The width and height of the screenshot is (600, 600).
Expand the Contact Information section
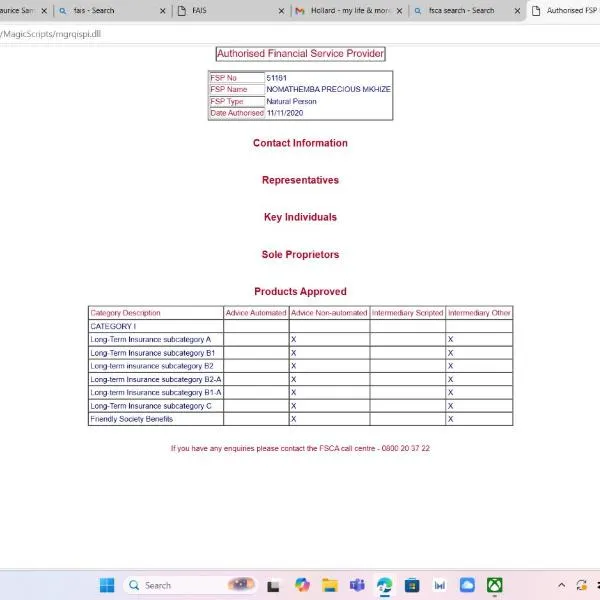[300, 143]
